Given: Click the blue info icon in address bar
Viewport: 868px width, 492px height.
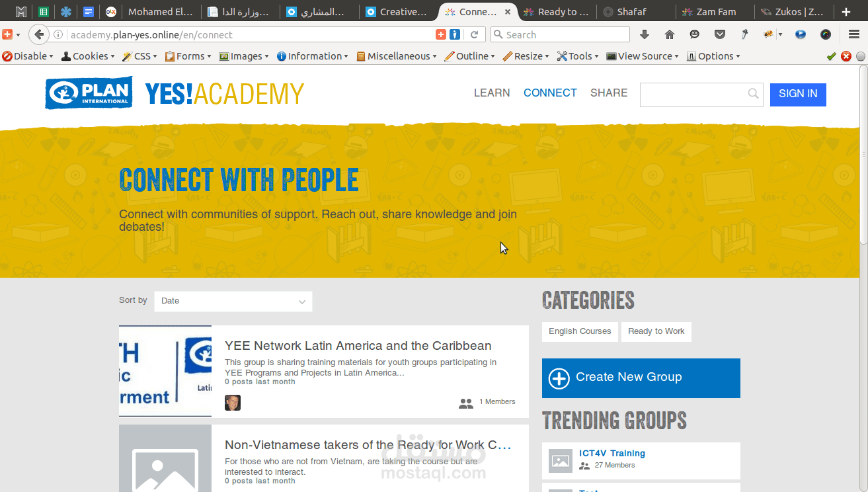Looking at the screenshot, I should click(x=455, y=34).
